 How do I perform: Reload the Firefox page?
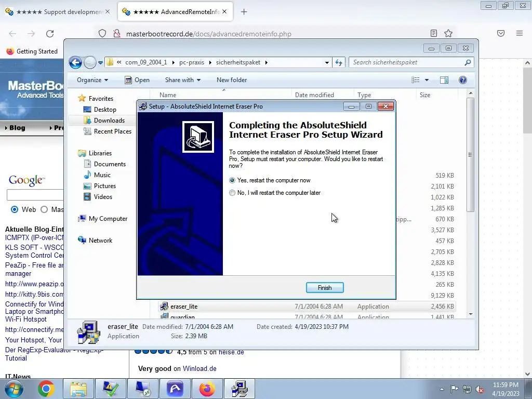coord(50,34)
